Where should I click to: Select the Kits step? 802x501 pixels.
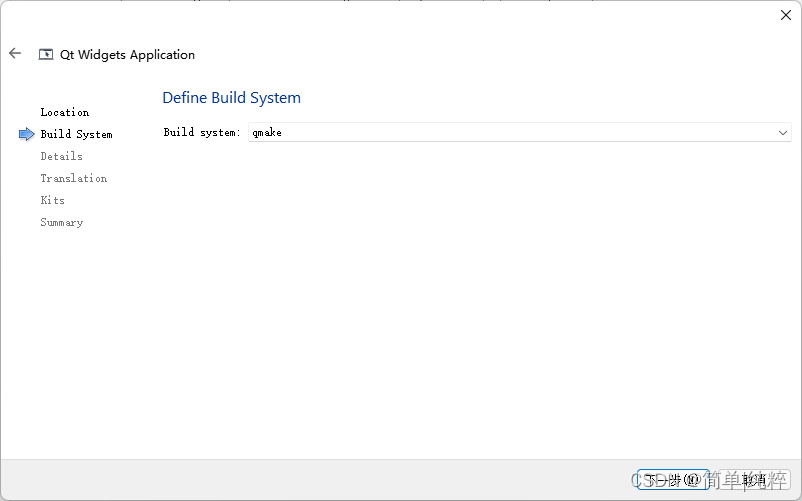(x=53, y=200)
